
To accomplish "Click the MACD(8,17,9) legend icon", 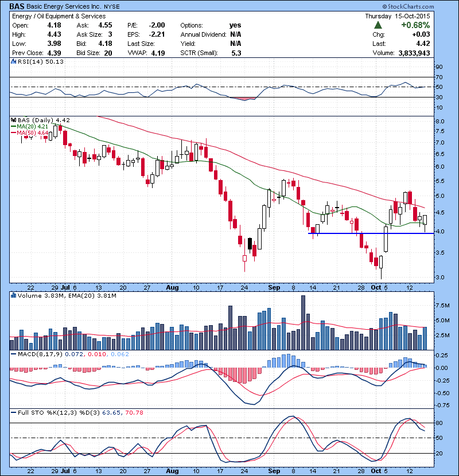I will click(x=13, y=354).
